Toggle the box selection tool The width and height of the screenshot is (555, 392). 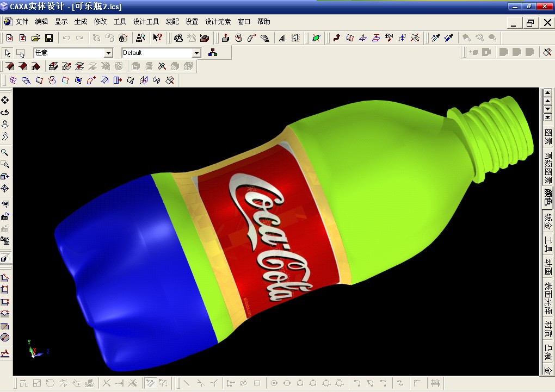click(x=21, y=53)
